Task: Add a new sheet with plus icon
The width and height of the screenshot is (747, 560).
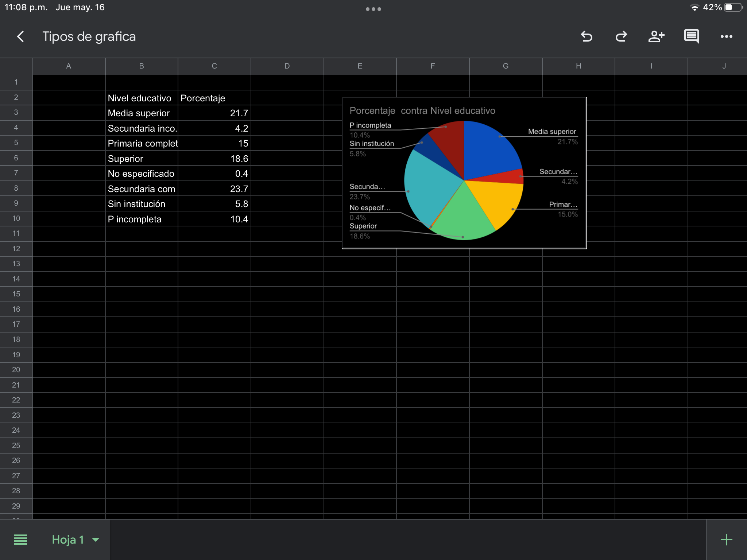Action: click(x=726, y=540)
